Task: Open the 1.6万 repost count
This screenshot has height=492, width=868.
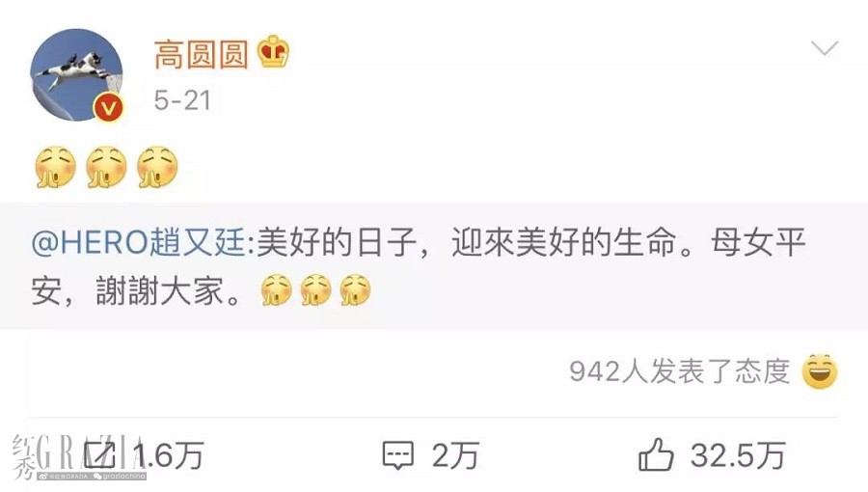Action: point(170,455)
